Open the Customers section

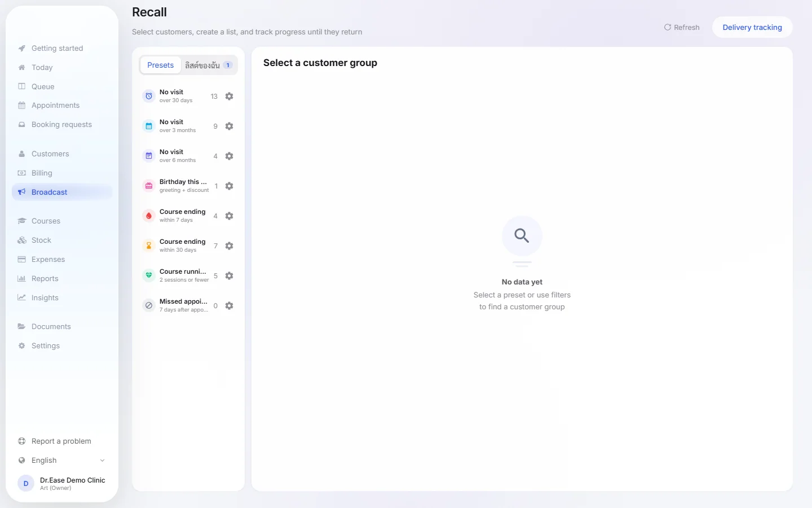click(62, 154)
